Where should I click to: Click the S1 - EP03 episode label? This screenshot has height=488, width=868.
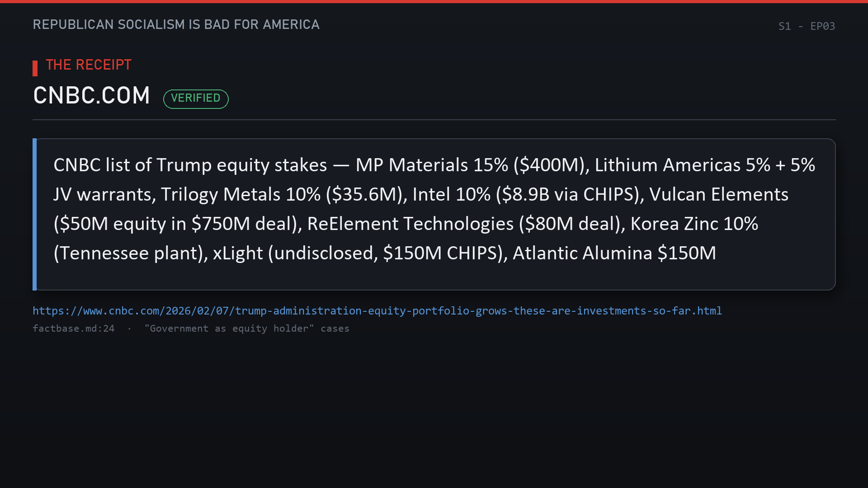(807, 26)
